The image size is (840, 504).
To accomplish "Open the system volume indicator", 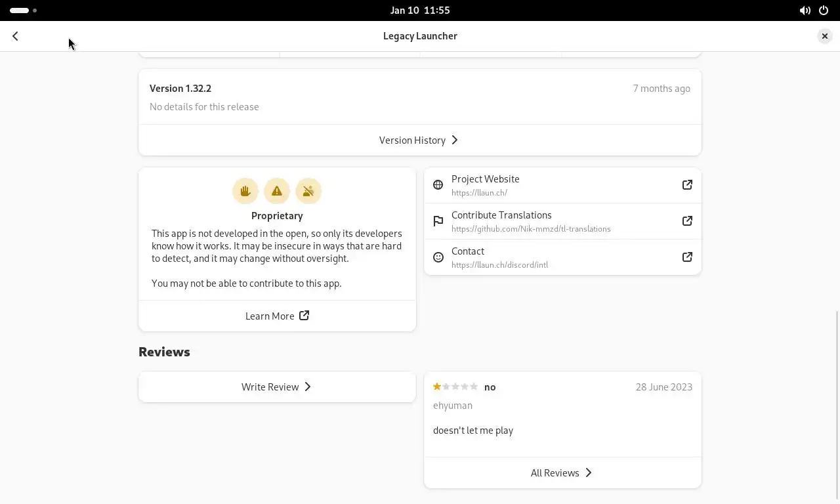I will 805,10.
